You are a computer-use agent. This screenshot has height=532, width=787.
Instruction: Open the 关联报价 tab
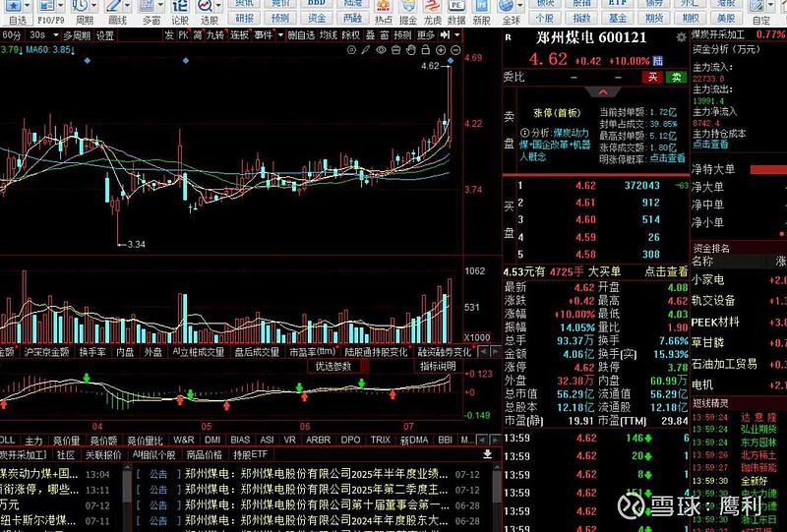click(103, 454)
